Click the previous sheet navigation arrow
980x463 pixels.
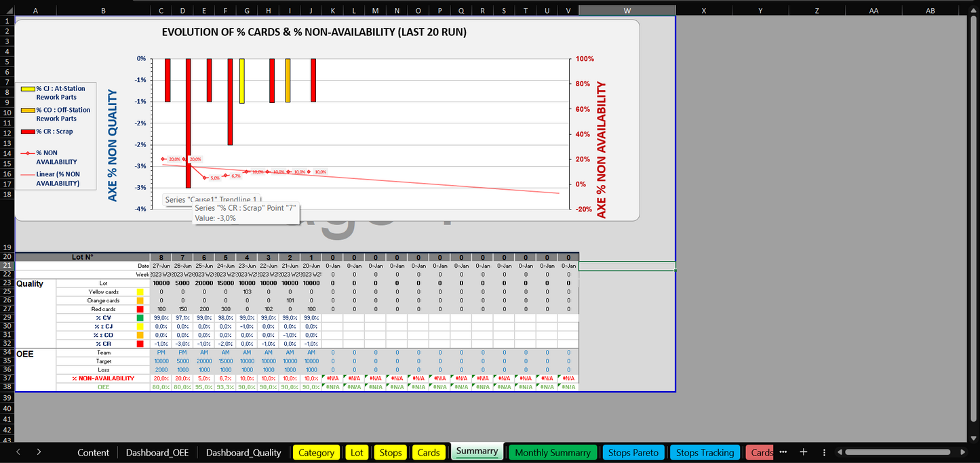coord(18,452)
